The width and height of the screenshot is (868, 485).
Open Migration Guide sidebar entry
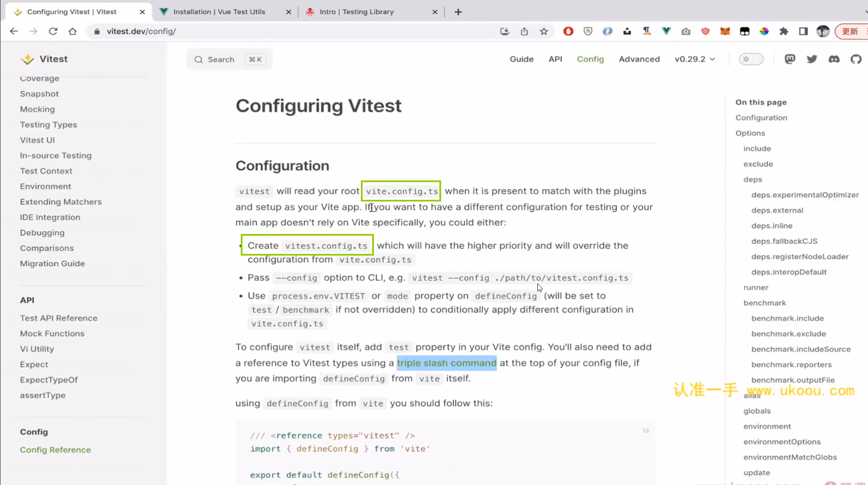point(52,264)
